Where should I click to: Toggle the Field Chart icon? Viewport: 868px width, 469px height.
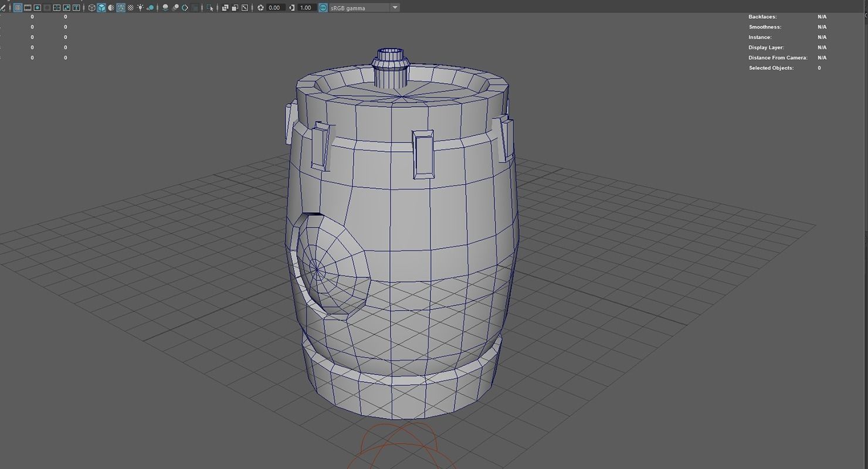point(57,8)
